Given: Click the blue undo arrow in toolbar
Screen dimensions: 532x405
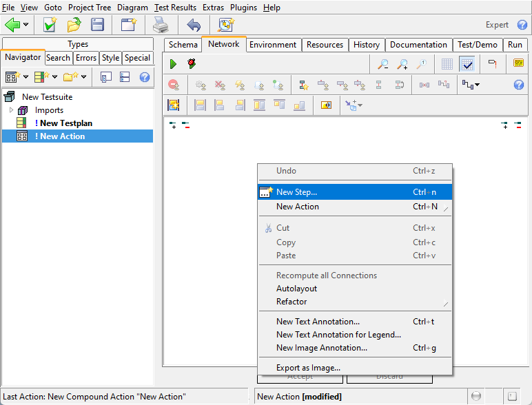Looking at the screenshot, I should pos(194,25).
